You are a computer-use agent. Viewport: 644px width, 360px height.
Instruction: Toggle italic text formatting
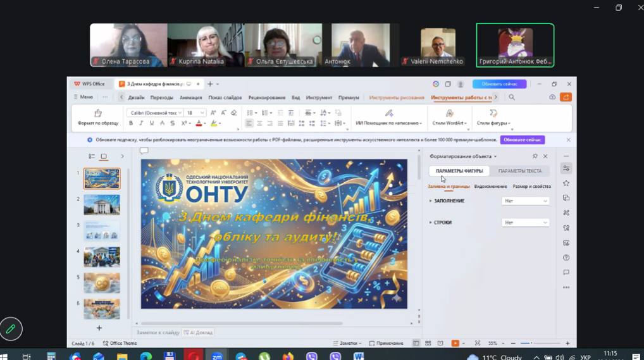click(x=141, y=123)
